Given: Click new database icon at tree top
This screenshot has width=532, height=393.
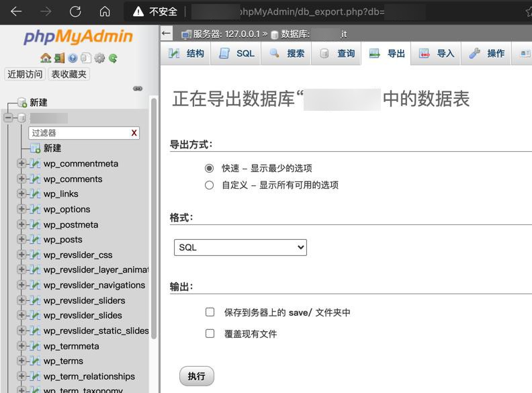Looking at the screenshot, I should (22, 102).
